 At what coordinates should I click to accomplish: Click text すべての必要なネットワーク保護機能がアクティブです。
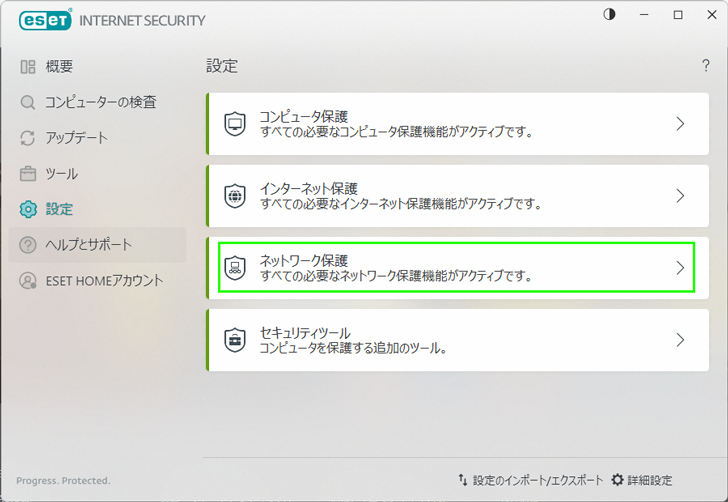pos(396,276)
